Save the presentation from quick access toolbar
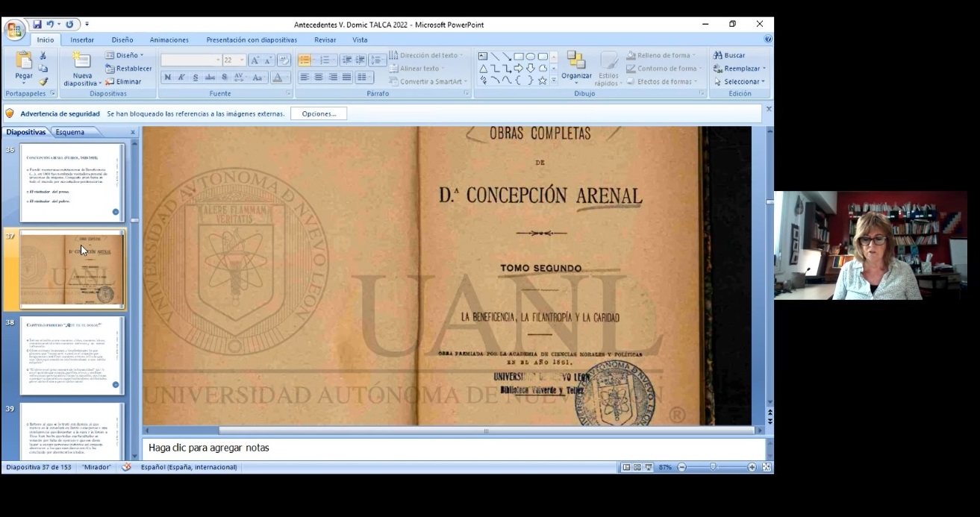Image resolution: width=980 pixels, height=517 pixels. point(37,25)
